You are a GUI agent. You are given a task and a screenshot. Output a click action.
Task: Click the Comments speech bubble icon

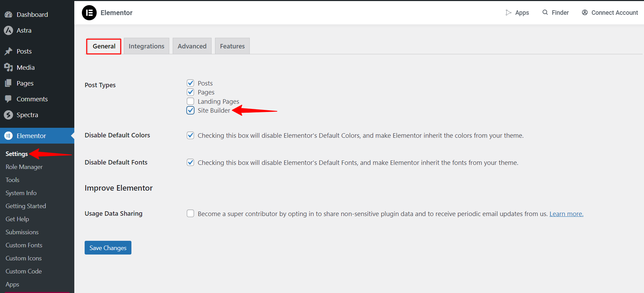pyautogui.click(x=8, y=99)
